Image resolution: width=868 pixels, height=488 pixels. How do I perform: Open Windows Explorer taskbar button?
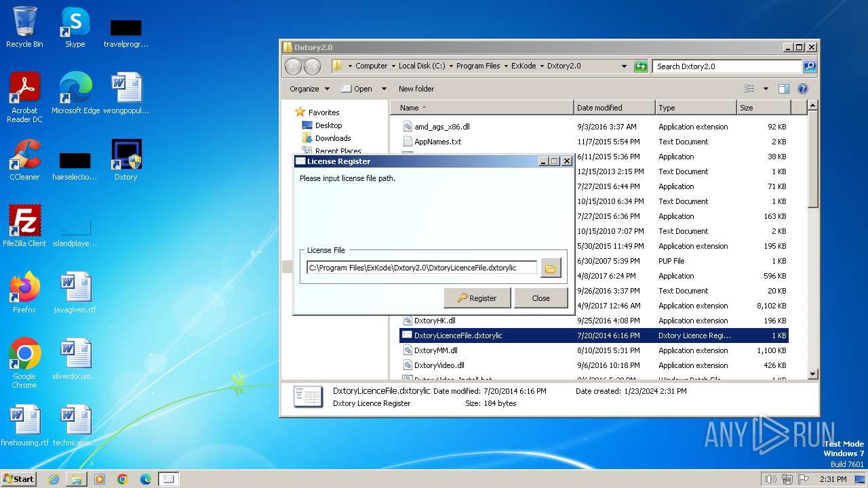[x=77, y=479]
